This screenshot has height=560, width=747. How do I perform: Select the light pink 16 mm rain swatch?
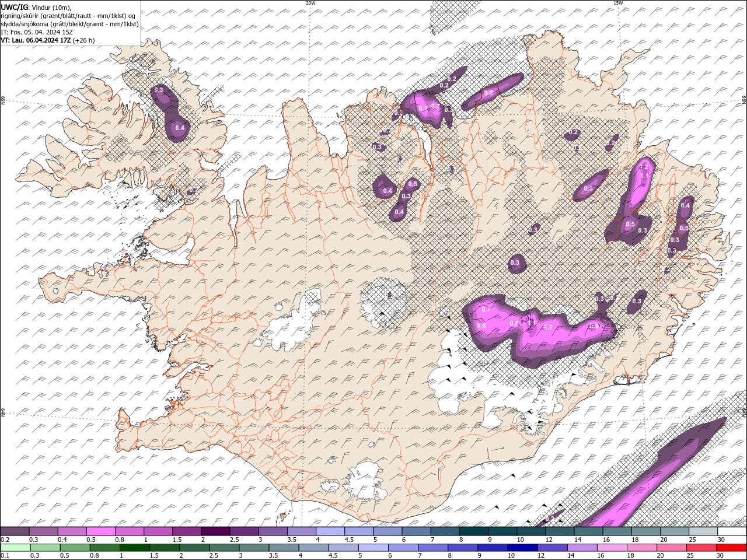611,548
